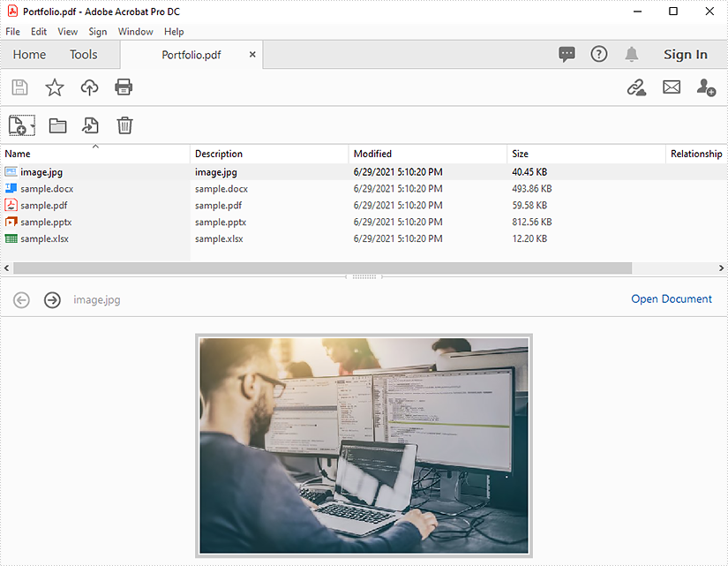The image size is (728, 566).
Task: Click the 493.86 KB size value
Action: pos(532,189)
